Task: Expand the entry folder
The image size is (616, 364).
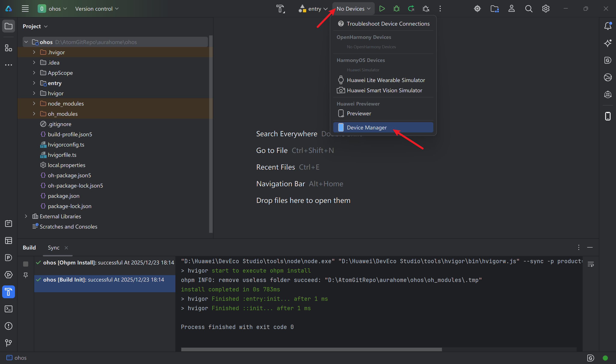Action: pos(34,83)
